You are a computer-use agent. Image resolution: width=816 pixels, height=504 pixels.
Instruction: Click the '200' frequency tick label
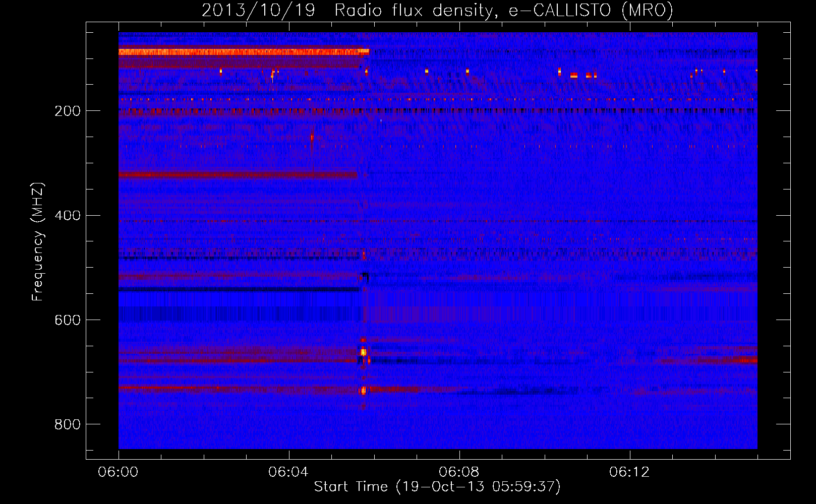pos(68,111)
